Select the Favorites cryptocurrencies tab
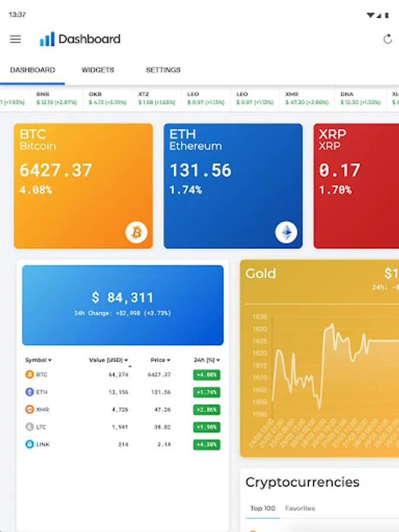 300,508
